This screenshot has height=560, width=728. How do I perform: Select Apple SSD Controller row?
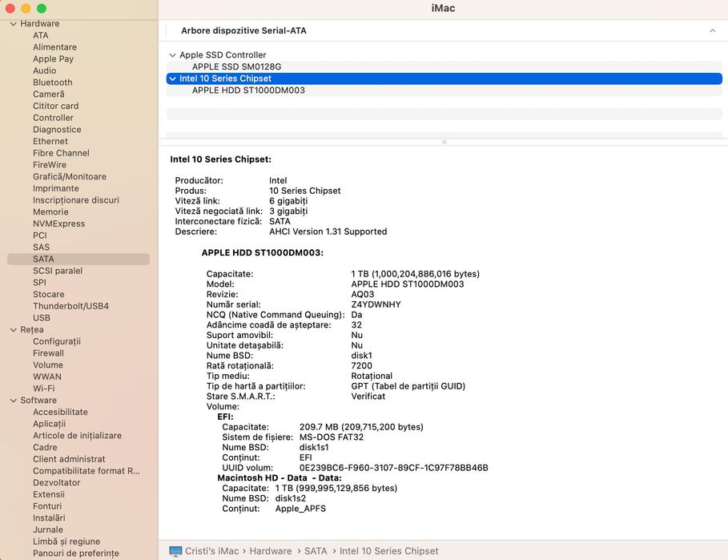444,54
